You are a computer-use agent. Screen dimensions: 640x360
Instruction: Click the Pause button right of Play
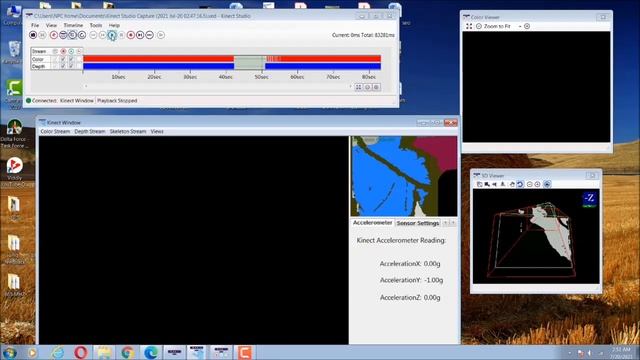click(x=121, y=35)
